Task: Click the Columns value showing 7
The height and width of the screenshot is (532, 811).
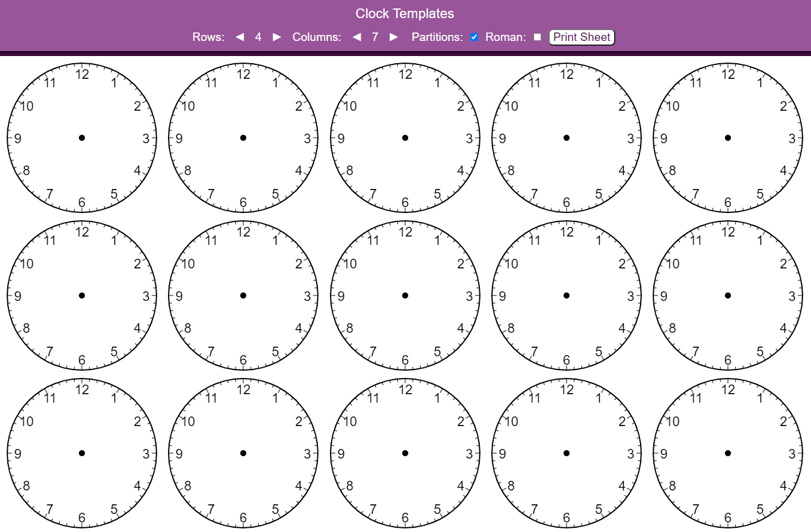Action: click(x=374, y=37)
